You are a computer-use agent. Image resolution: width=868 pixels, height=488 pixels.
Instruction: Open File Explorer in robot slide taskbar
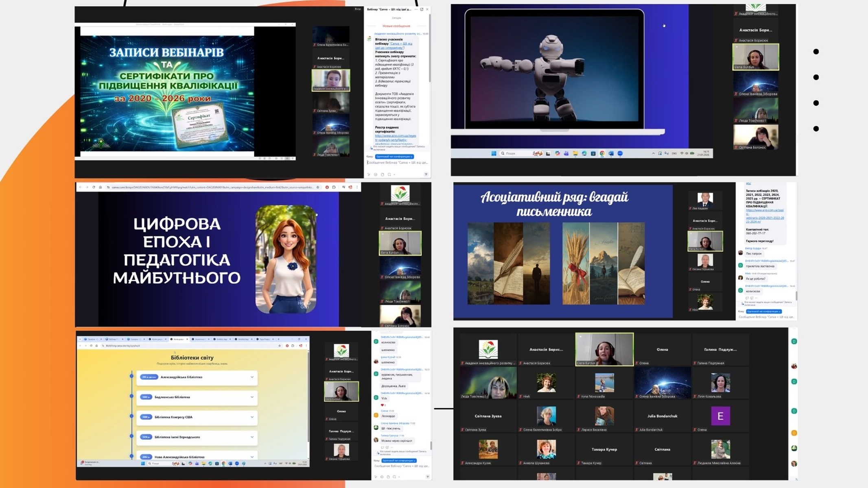tap(575, 153)
